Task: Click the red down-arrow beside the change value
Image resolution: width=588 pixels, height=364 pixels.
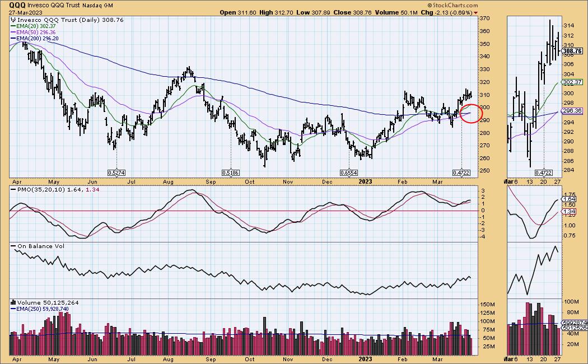Action: point(476,13)
